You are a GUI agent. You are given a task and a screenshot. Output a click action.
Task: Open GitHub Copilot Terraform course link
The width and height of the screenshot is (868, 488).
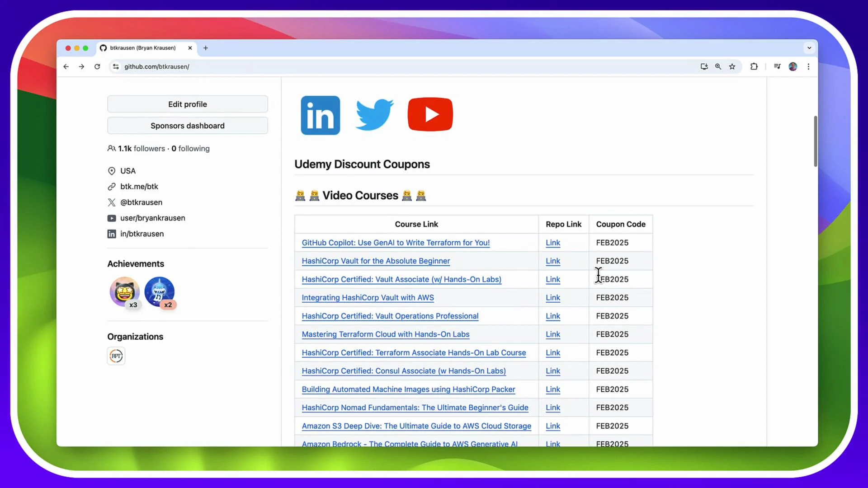396,243
